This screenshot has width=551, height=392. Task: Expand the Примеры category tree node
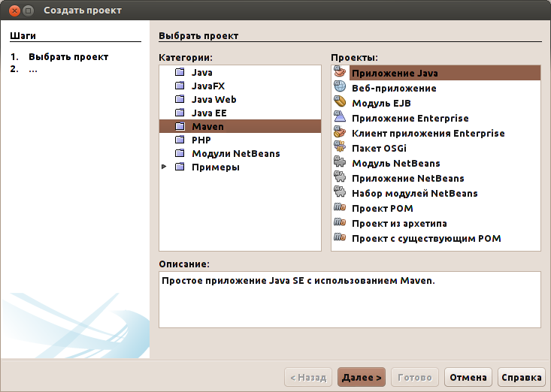click(164, 167)
